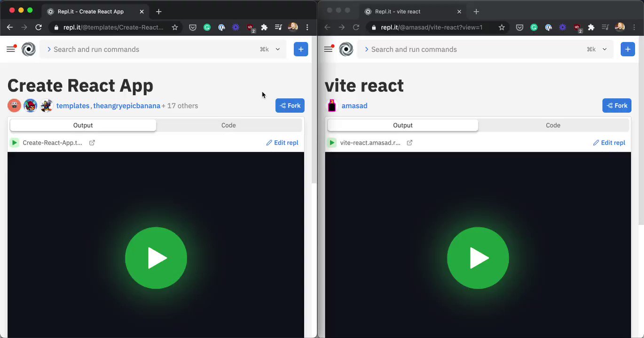
Task: Open theangryepicbanana profile link
Action: (126, 106)
